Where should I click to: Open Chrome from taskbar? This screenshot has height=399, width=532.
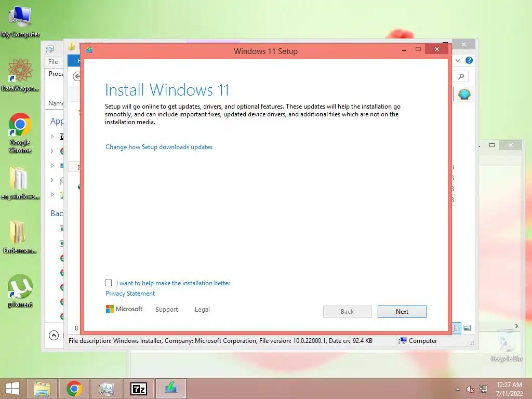pos(74,389)
